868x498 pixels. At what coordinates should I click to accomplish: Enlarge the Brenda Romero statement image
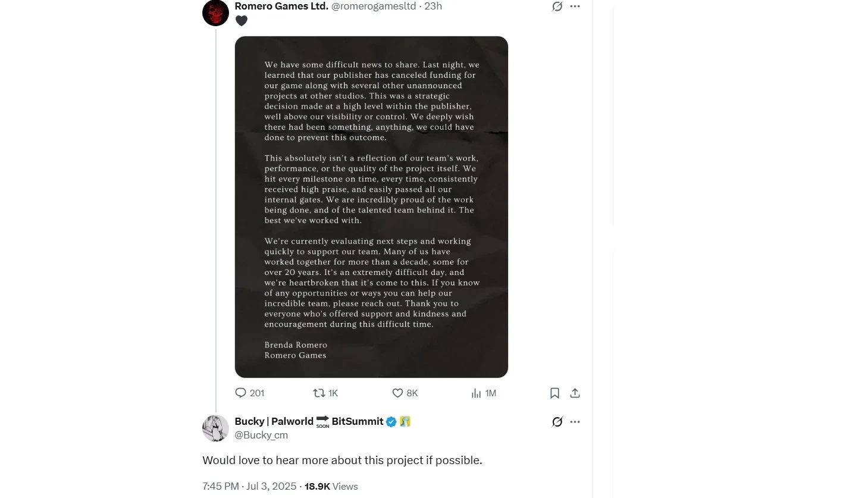pyautogui.click(x=371, y=207)
